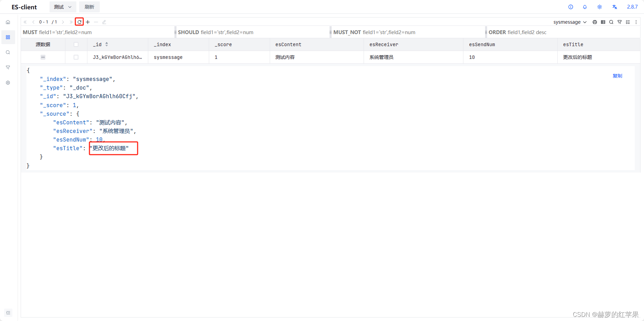
Task: Open the home page from sidebar
Action: coord(8,22)
